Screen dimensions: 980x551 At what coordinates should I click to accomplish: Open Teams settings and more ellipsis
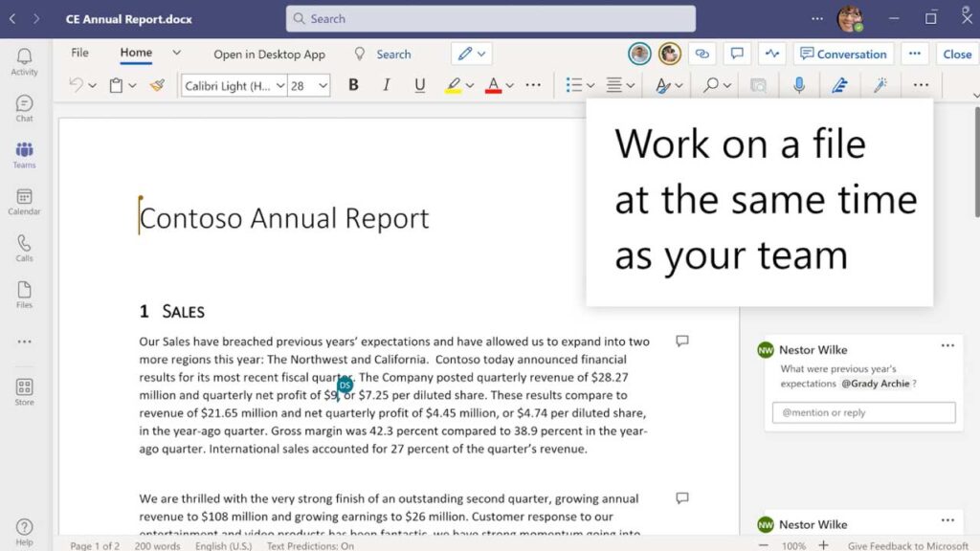pyautogui.click(x=817, y=19)
